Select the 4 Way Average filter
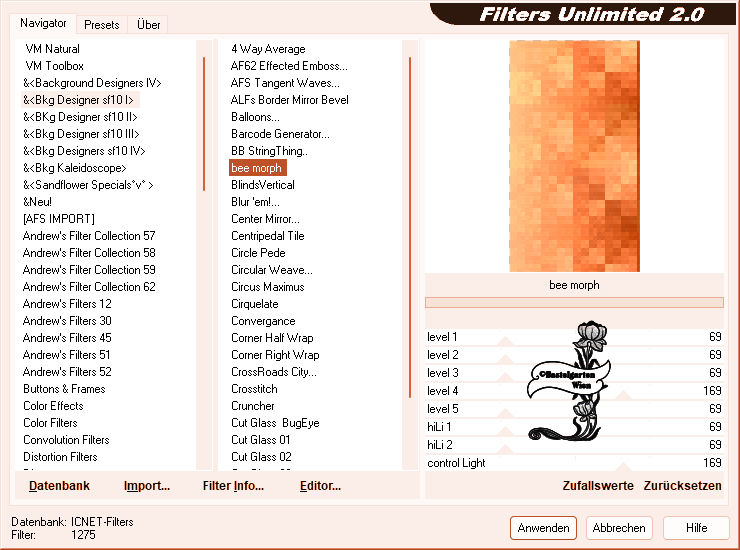 268,49
